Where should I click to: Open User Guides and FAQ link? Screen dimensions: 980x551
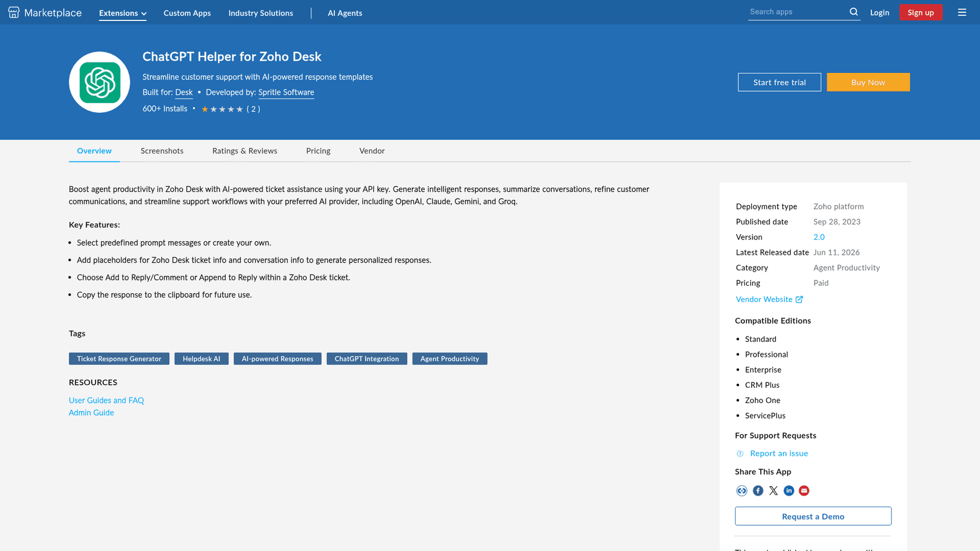(x=106, y=401)
